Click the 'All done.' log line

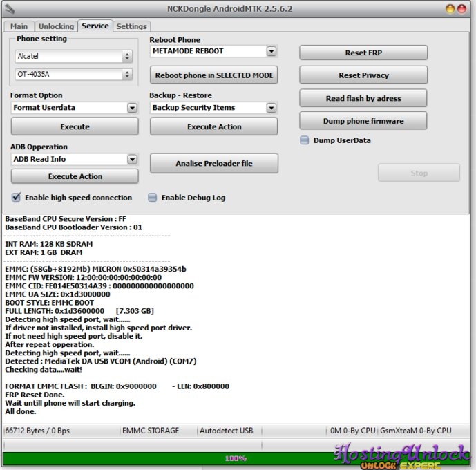pos(21,411)
